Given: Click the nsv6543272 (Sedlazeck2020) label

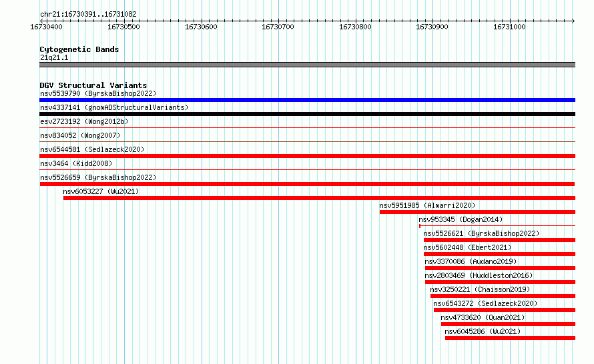Looking at the screenshot, I should (x=485, y=303).
